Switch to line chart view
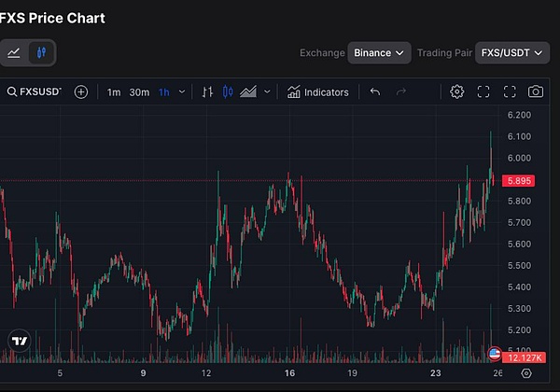 tap(14, 53)
